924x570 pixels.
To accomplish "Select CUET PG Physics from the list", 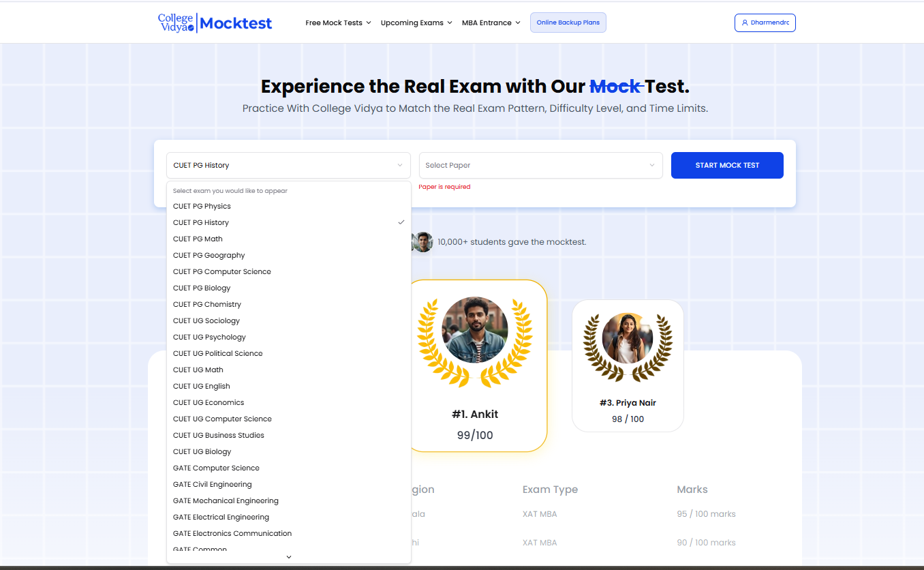I will click(202, 207).
